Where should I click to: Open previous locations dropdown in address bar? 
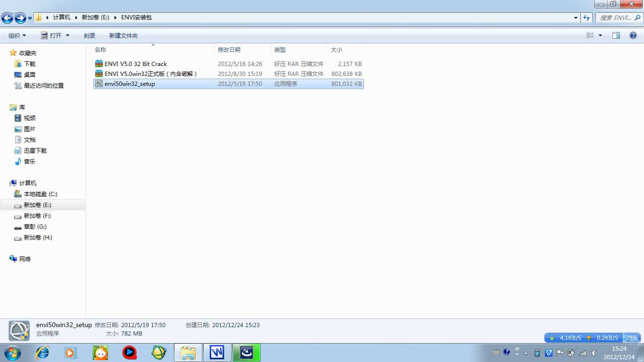pyautogui.click(x=576, y=18)
